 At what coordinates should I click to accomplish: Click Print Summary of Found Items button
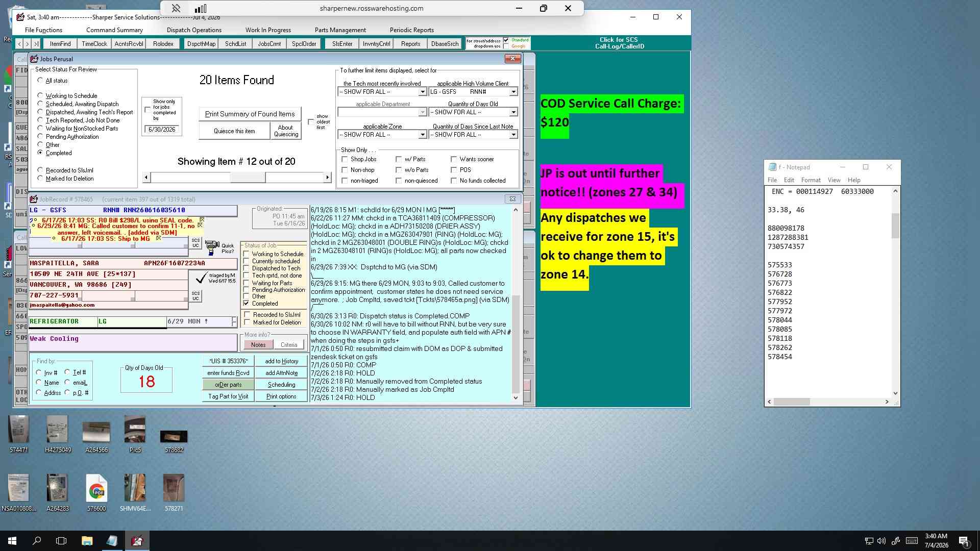click(x=250, y=114)
